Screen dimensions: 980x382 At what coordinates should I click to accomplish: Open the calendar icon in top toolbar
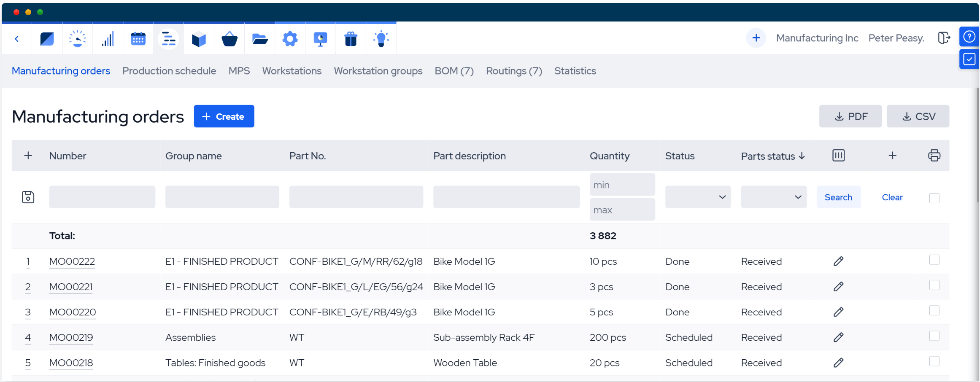138,39
